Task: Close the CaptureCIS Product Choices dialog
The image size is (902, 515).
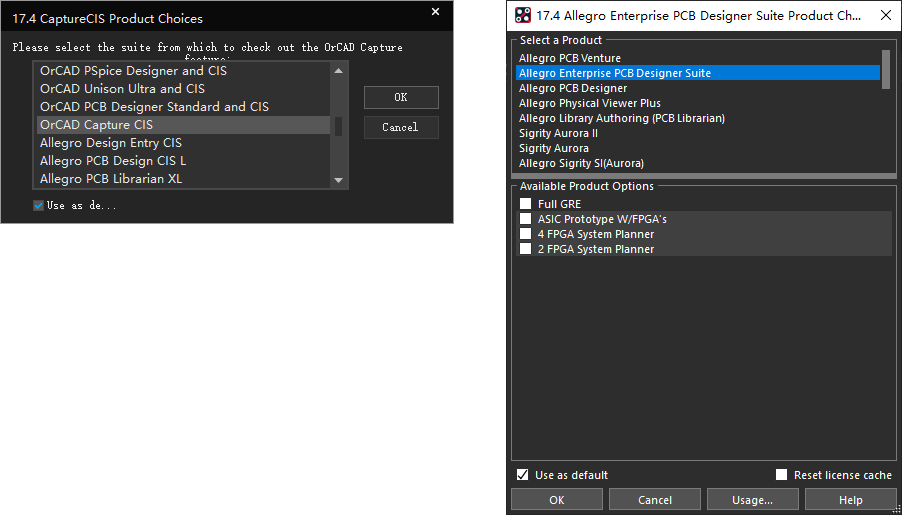Action: [435, 12]
